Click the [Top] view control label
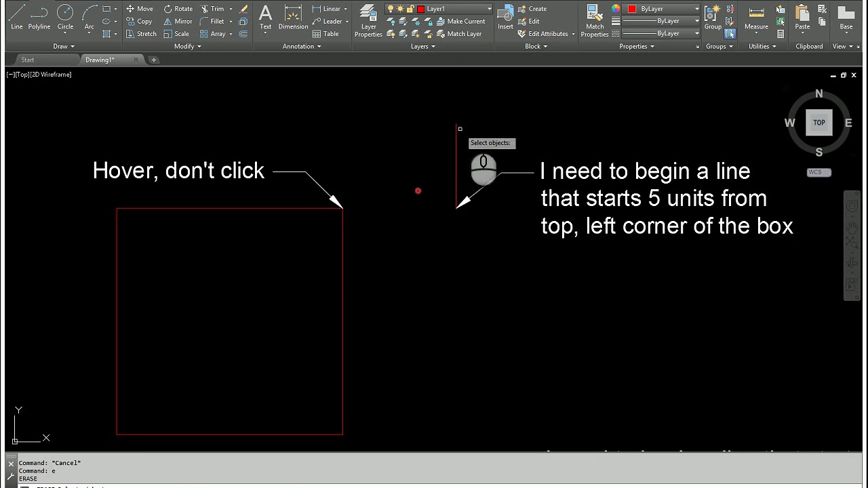 coord(22,75)
